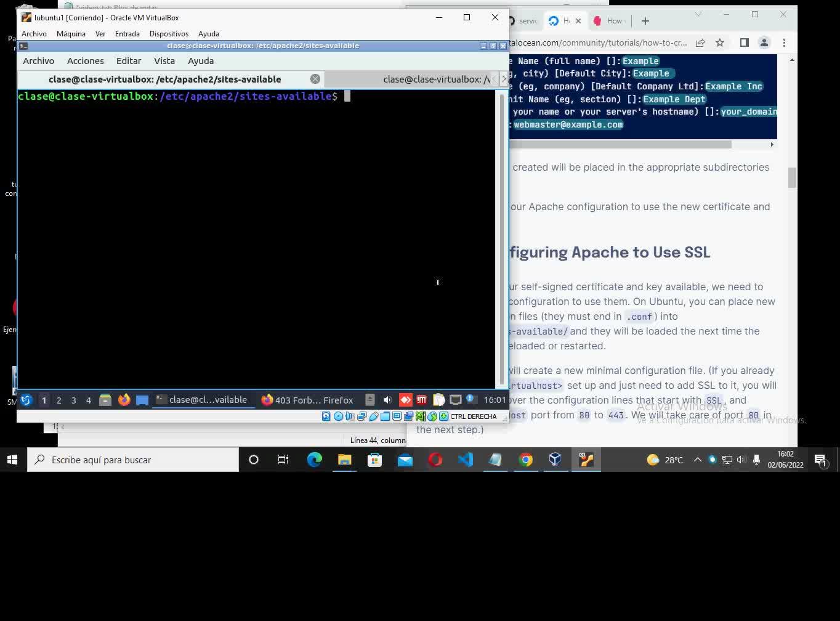Open Ayuda menu in VirtualBox menu bar

tap(209, 34)
